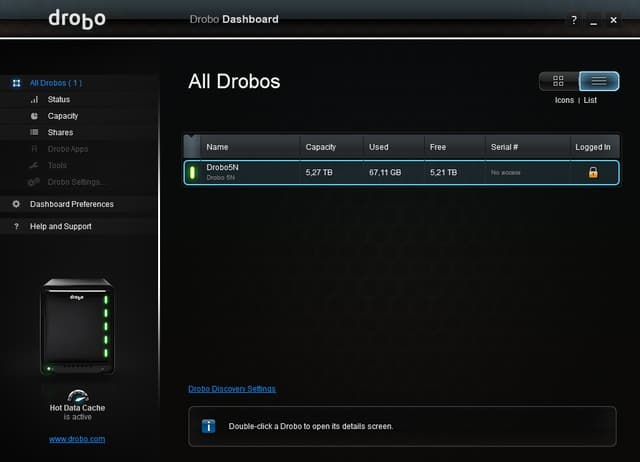The height and width of the screenshot is (462, 640).
Task: Click the Hot Data Cache gauge icon
Action: pos(78,396)
